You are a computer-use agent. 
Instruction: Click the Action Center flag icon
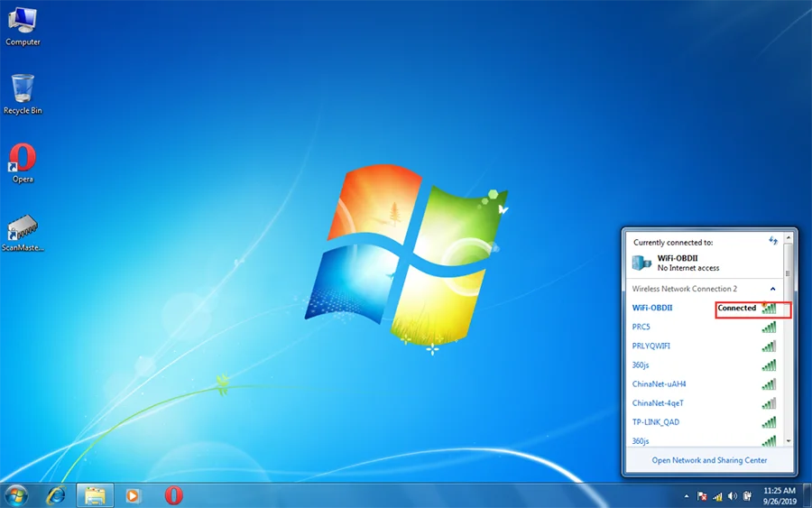tap(702, 496)
